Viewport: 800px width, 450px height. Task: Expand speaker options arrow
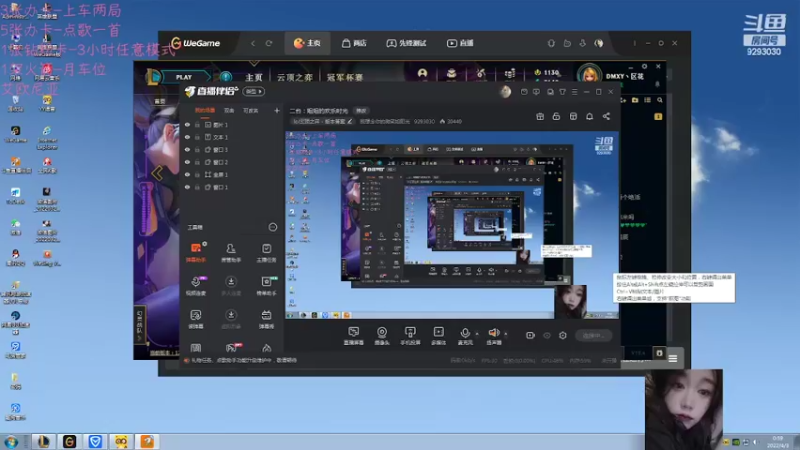(506, 334)
